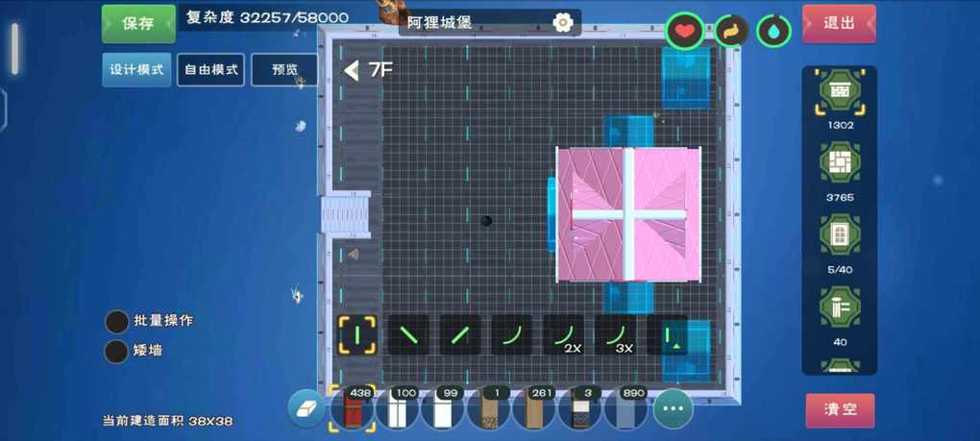Tap the 复杂度 32257/58000 complexity readout
The image size is (980, 441).
(x=267, y=17)
